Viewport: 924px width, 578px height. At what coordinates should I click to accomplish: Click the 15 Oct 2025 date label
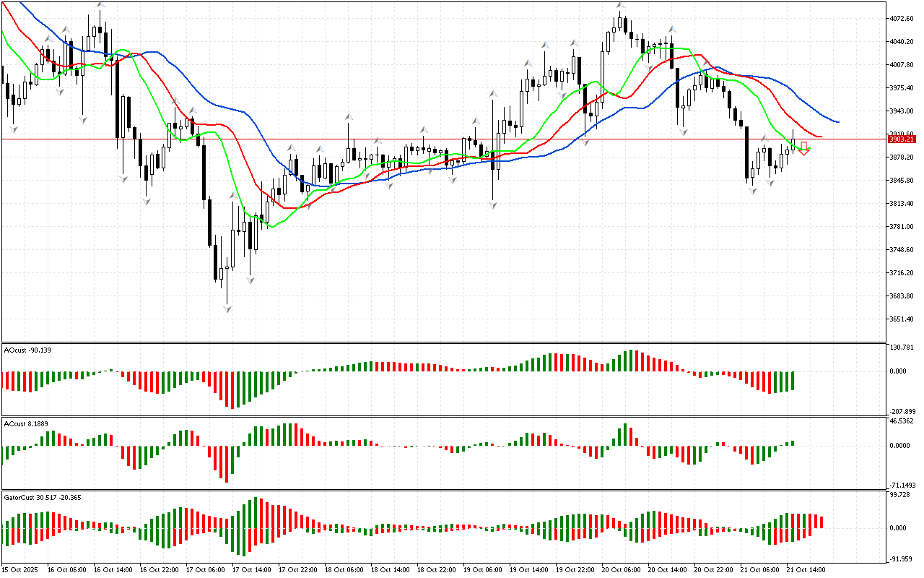click(x=19, y=569)
